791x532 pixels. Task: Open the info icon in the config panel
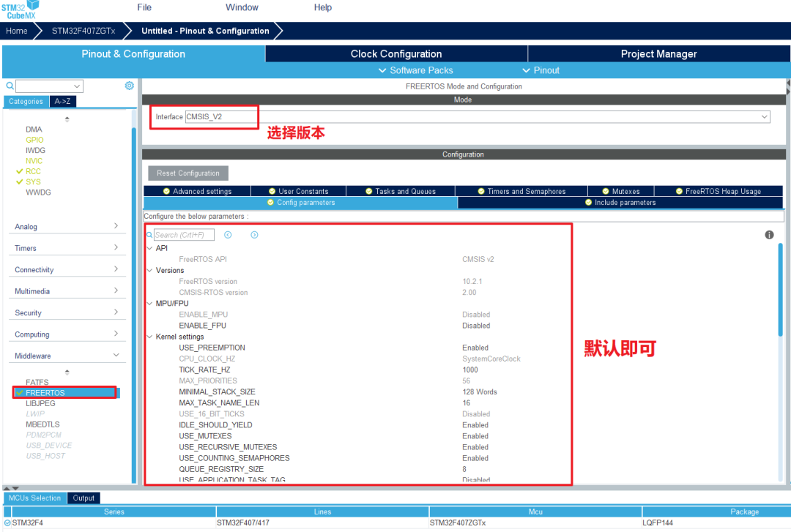point(769,235)
